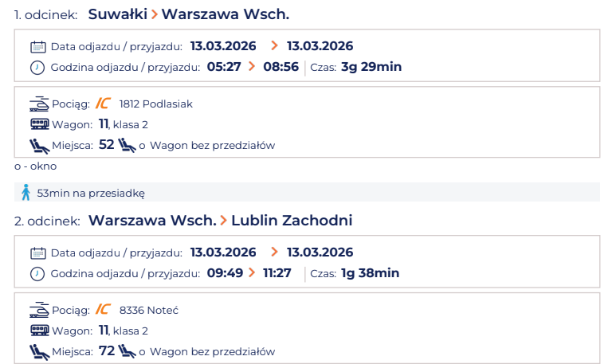Click the clock icon beside 05:27 departure
The height and width of the screenshot is (364, 616).
(x=37, y=68)
